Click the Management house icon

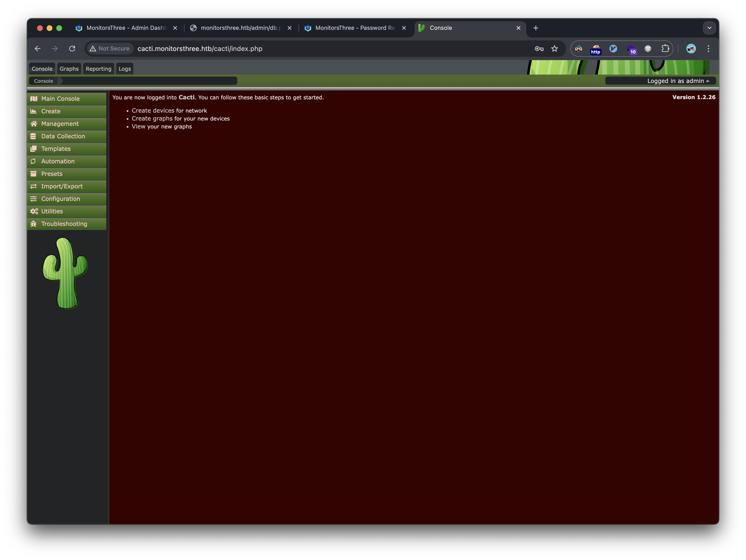coord(33,124)
